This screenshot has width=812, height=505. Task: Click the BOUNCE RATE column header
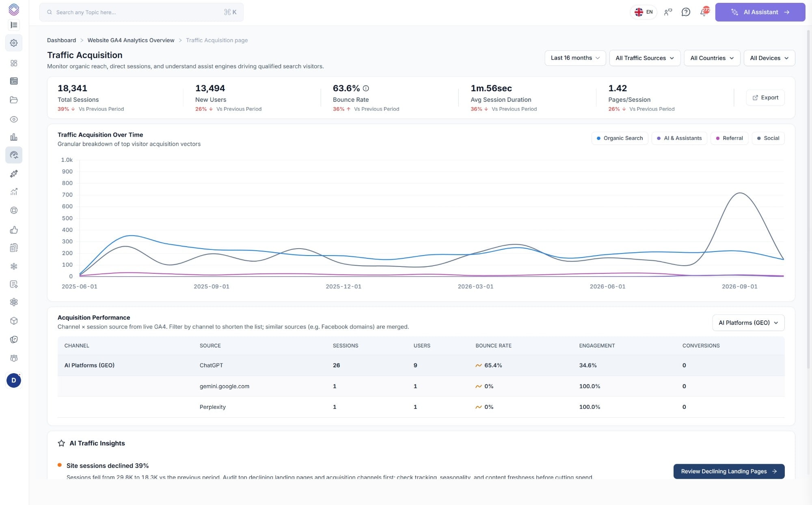(x=493, y=346)
